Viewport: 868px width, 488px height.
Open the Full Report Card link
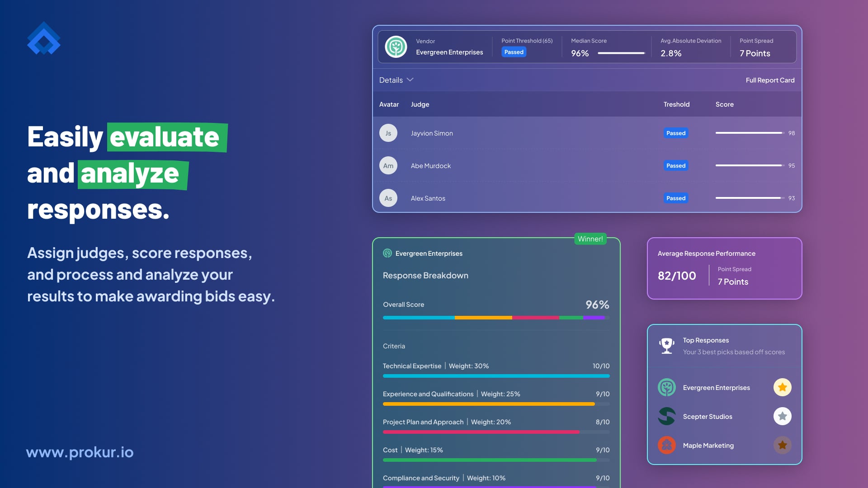[x=770, y=80]
